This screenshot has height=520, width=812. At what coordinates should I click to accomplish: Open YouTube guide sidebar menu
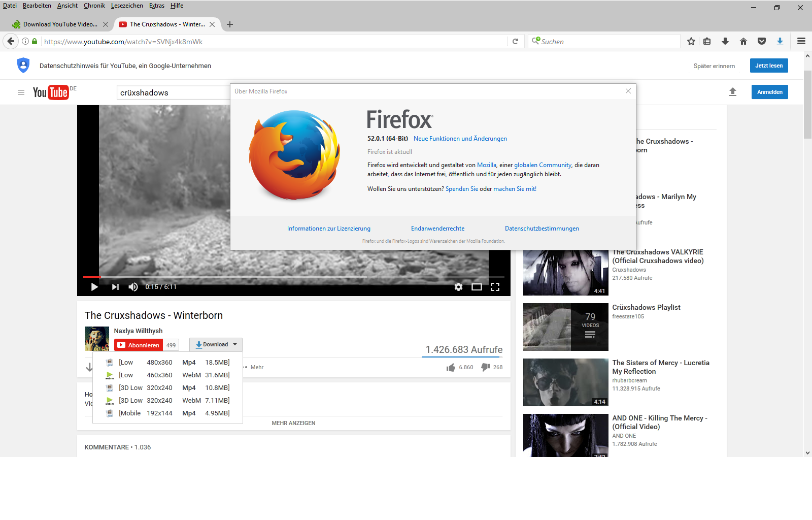point(21,92)
